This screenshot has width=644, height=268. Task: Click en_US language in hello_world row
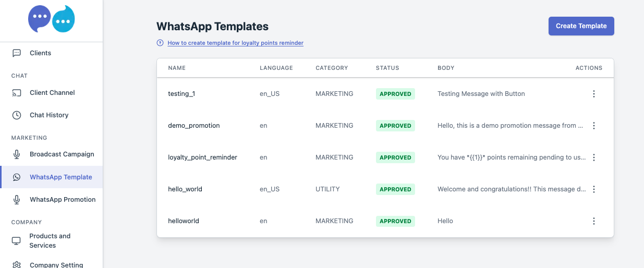tap(270, 189)
